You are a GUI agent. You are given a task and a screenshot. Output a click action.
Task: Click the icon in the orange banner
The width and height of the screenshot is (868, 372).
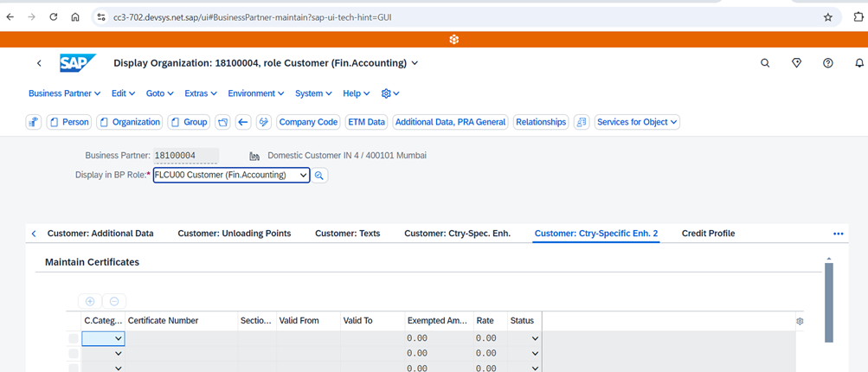click(x=454, y=39)
